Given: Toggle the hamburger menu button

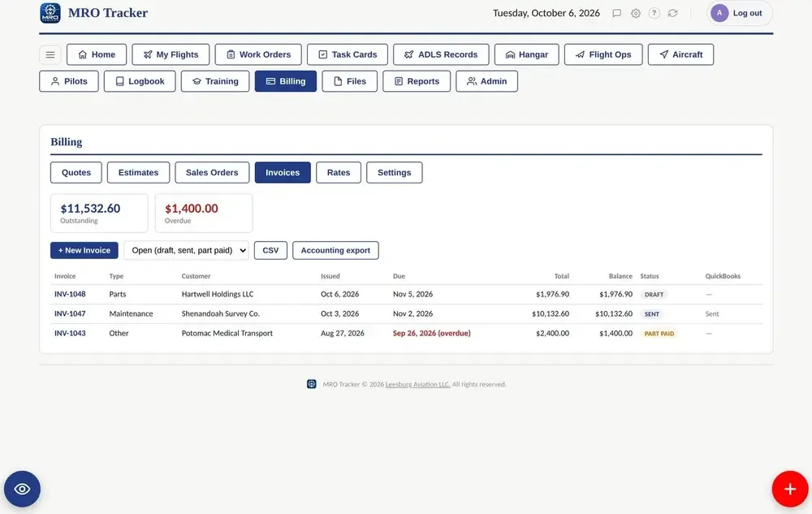Looking at the screenshot, I should pyautogui.click(x=50, y=54).
